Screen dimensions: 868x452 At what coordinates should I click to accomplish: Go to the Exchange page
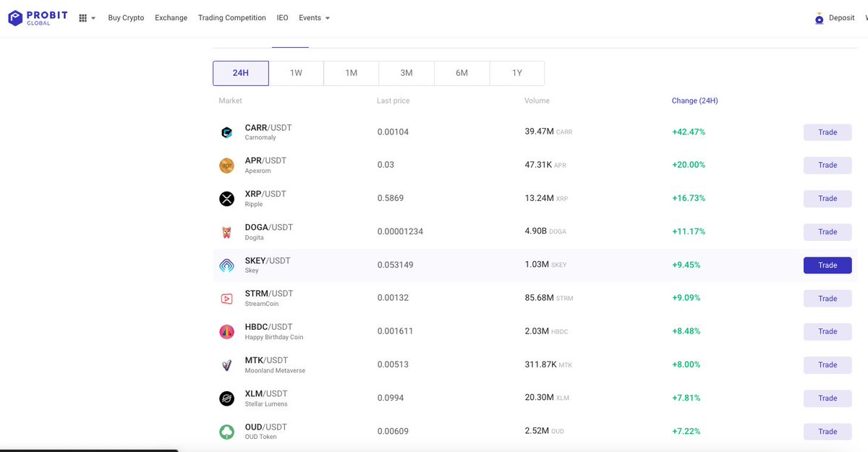[x=171, y=18]
